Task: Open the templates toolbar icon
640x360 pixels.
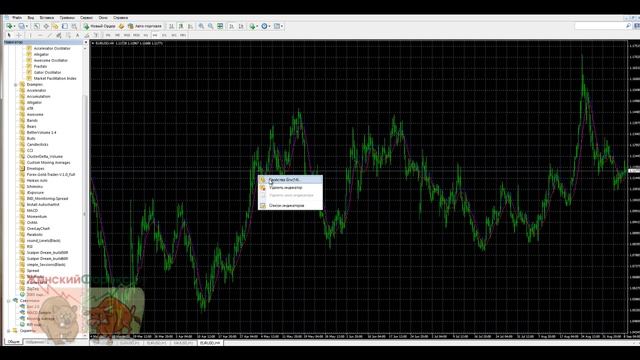Action: (277, 26)
